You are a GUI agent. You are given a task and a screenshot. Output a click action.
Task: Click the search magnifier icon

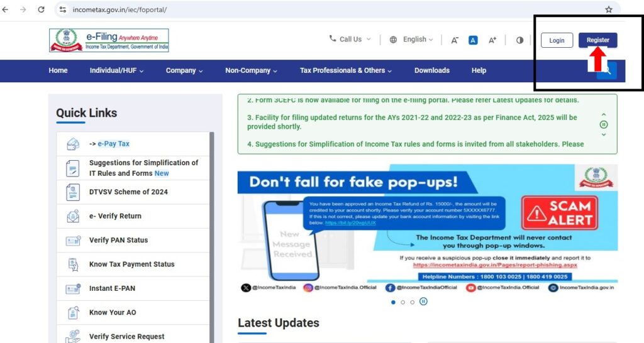coord(607,70)
